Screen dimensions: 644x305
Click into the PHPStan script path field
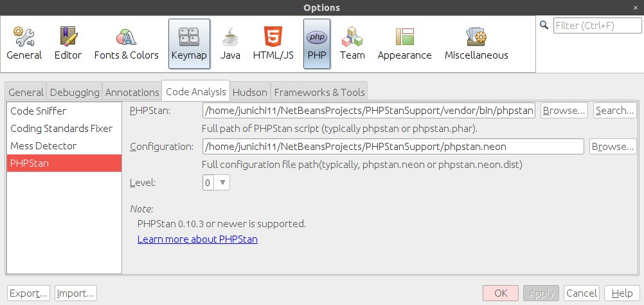pos(369,111)
